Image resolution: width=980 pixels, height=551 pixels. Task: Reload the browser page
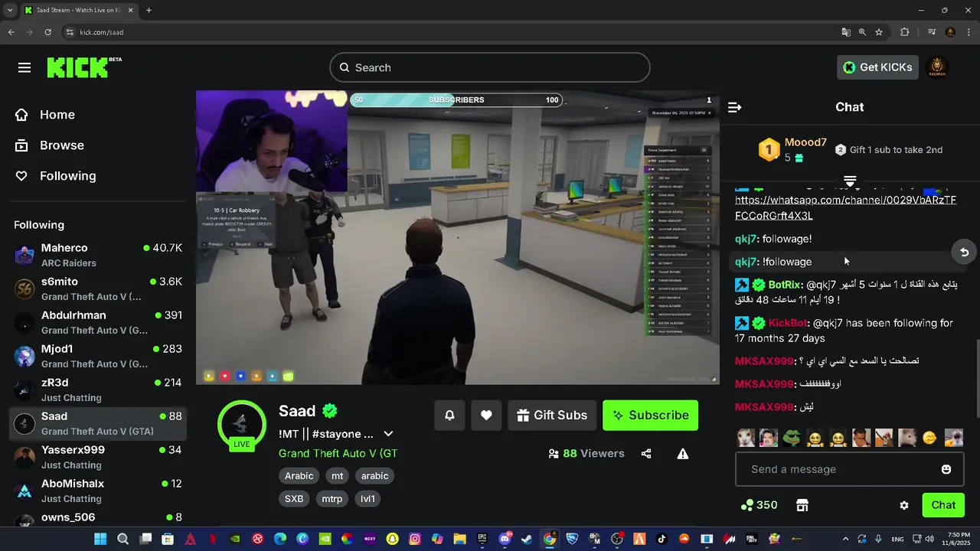pos(47,32)
